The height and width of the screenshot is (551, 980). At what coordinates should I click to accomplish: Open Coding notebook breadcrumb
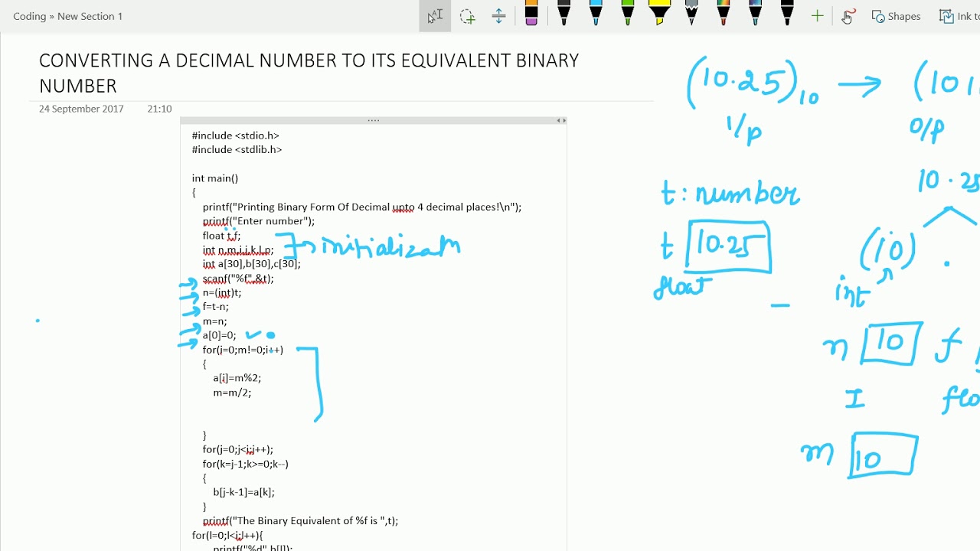pos(29,16)
